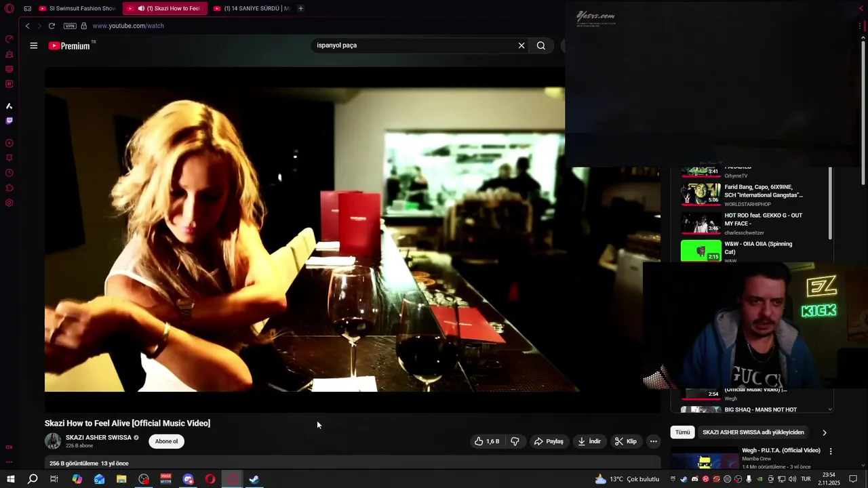This screenshot has height=488, width=868.
Task: Expand the queue panel bottom chevron
Action: coord(830,409)
